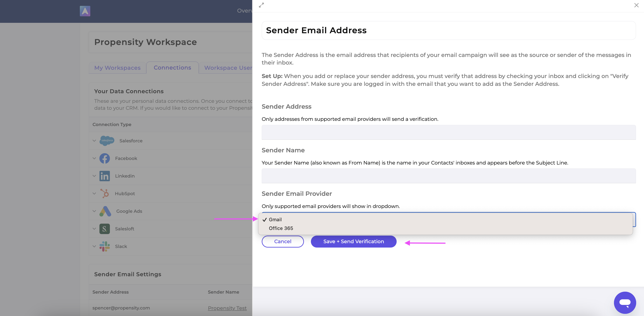Click the Sender Name column header in table

point(223,292)
